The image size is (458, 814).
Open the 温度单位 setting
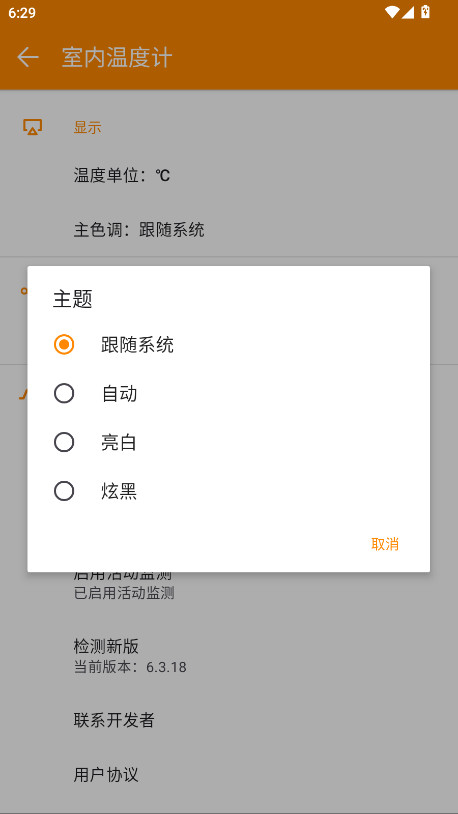[x=229, y=175]
